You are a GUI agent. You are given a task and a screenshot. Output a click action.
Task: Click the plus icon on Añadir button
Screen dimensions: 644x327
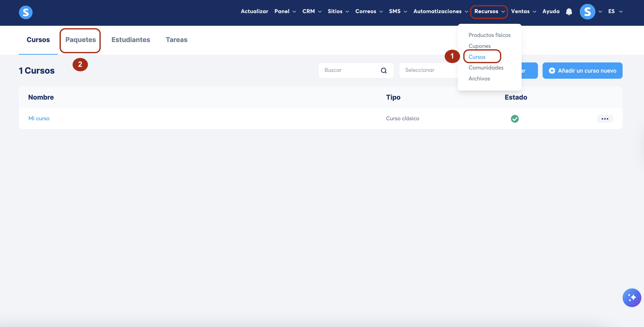(552, 71)
